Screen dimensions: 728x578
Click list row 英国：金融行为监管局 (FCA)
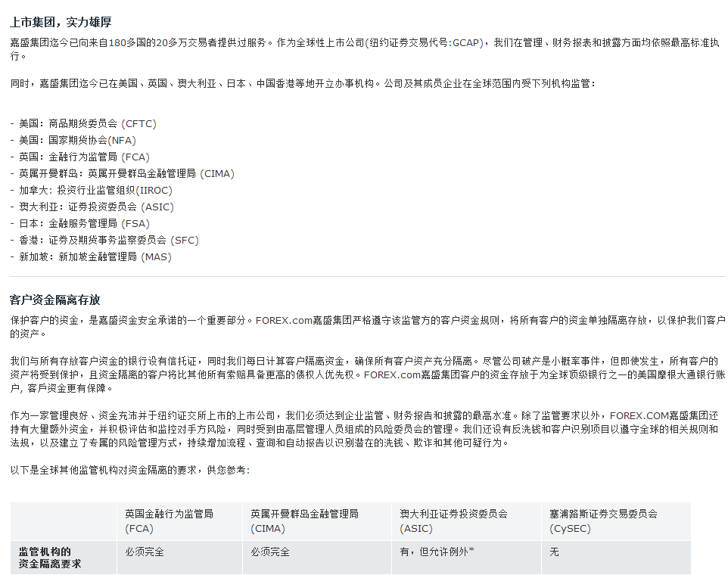80,157
